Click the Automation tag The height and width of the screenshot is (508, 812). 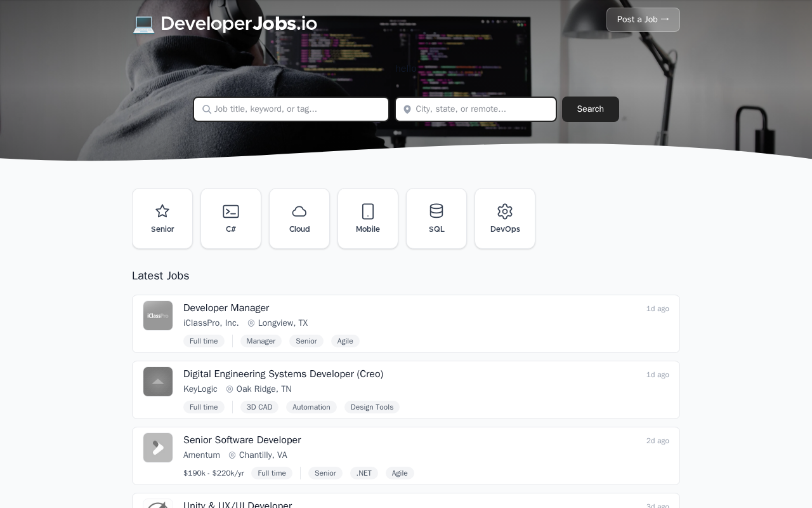point(311,407)
